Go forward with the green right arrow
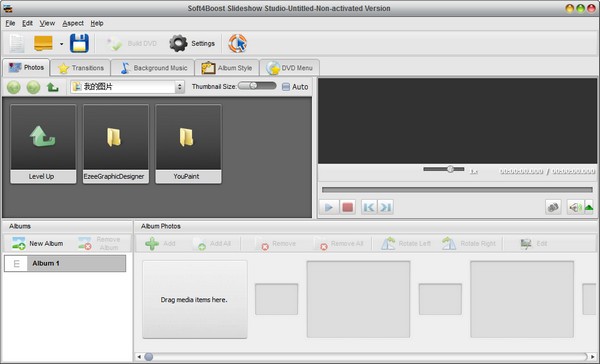Screen dimensions: 600x364 click(x=33, y=87)
